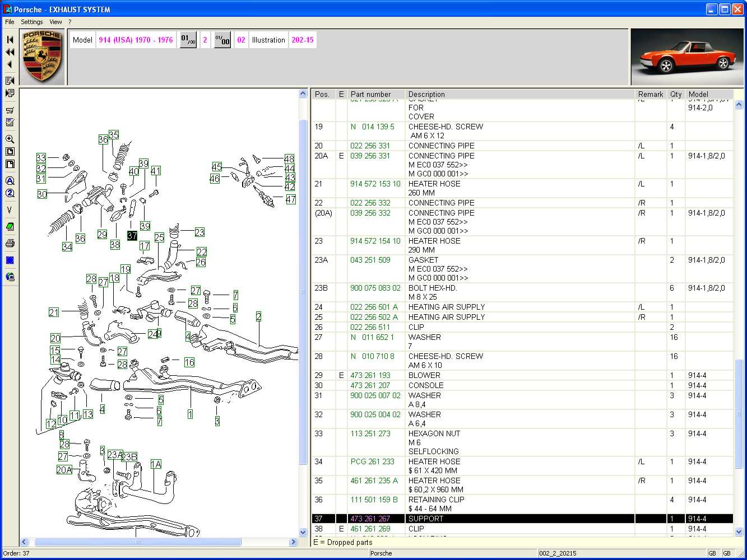The height and width of the screenshot is (560, 747).
Task: Click the globe-computer network icon
Action: point(10,277)
